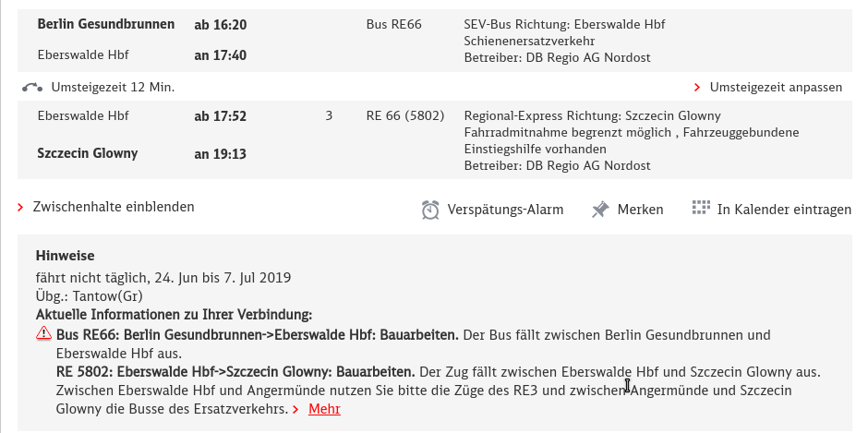Click the RE 66 (5802) train label
The height and width of the screenshot is (433, 868).
(405, 116)
